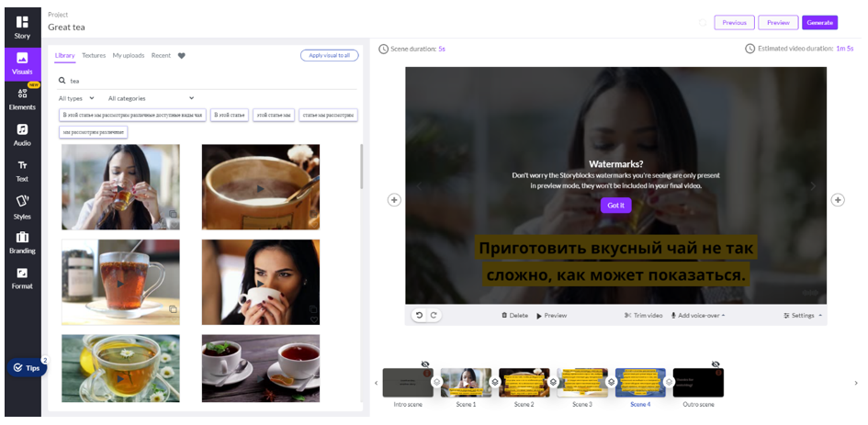Click the top Preview button

point(778,23)
